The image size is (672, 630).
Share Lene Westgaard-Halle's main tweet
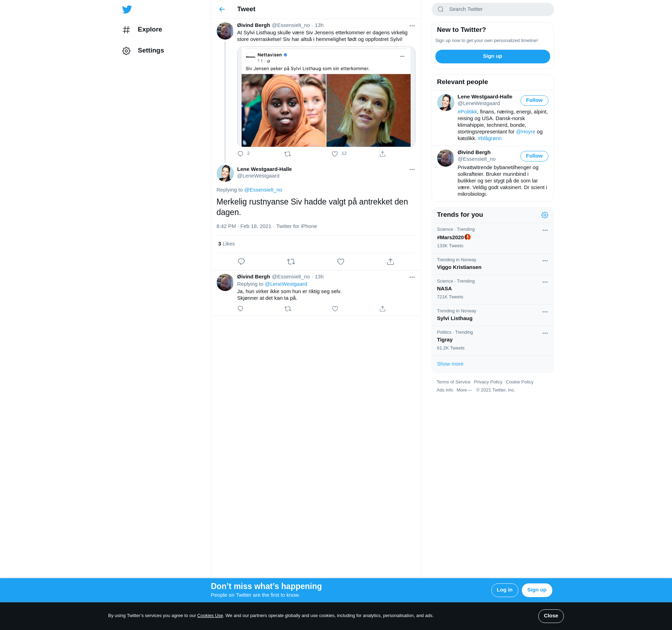pos(390,262)
